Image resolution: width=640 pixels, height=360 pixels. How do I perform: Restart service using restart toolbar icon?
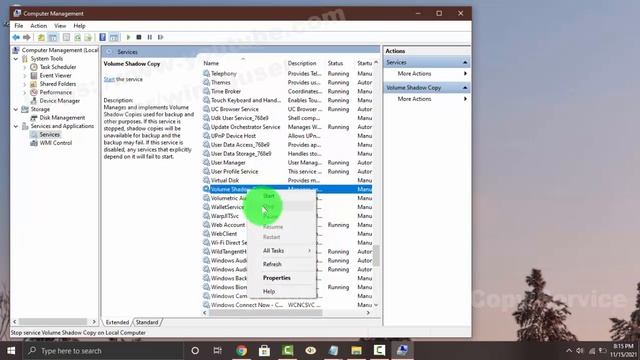(x=160, y=37)
